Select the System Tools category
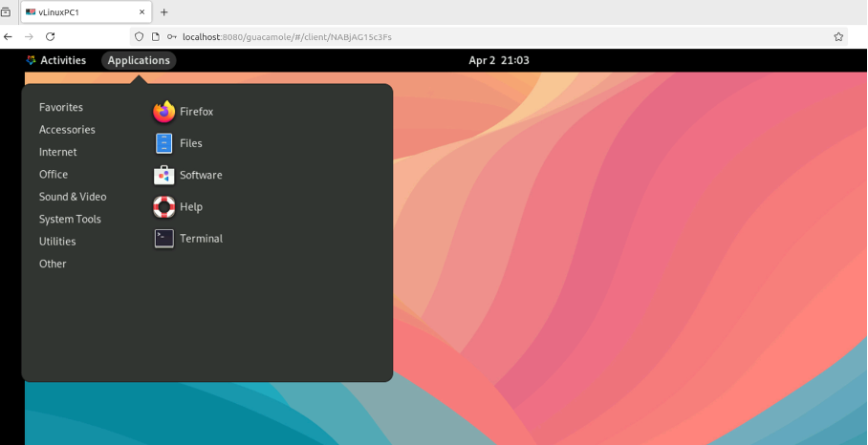This screenshot has height=445, width=868. point(70,220)
